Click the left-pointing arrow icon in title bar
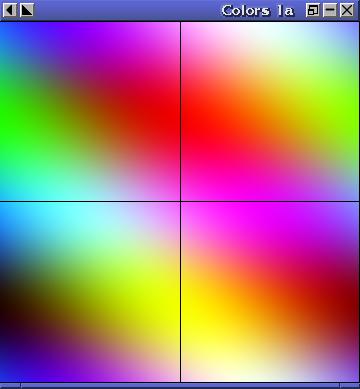This screenshot has width=360, height=389. click(x=9, y=10)
